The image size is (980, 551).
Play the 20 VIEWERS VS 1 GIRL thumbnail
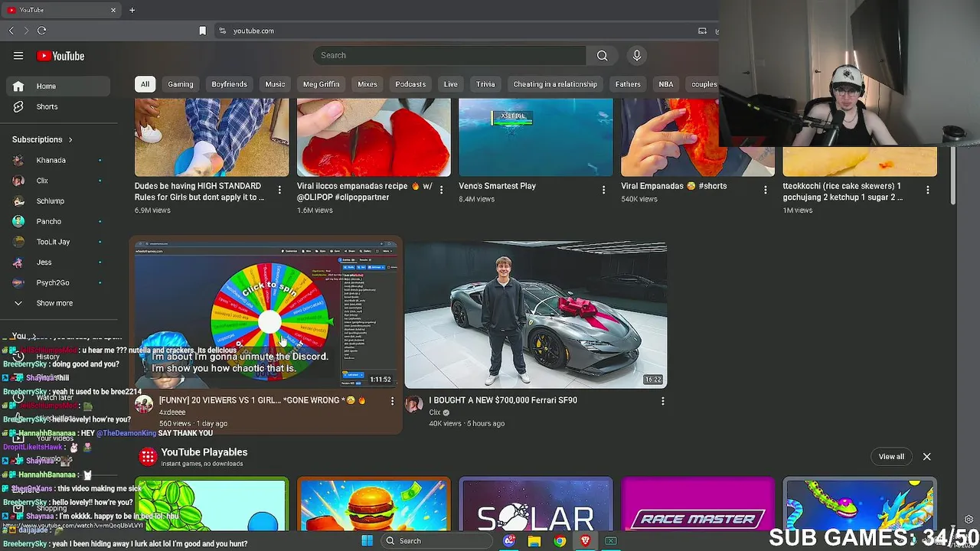[x=266, y=315]
